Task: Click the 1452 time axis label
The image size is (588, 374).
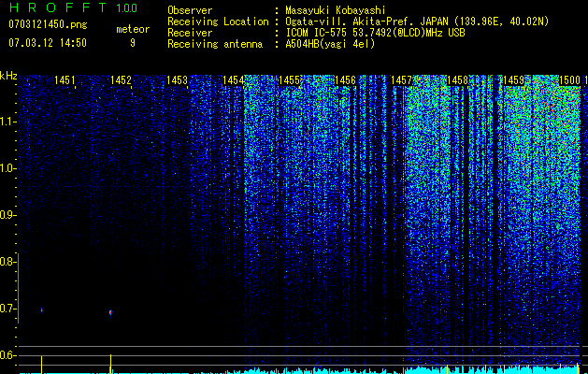Action: (x=121, y=79)
